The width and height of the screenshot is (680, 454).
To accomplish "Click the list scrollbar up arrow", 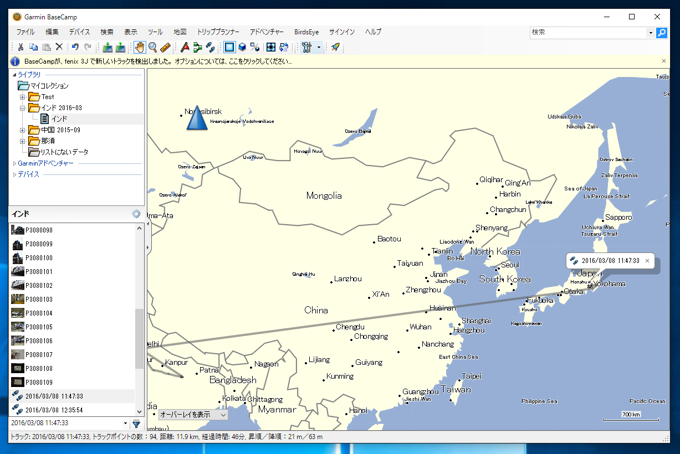I will pos(139,229).
